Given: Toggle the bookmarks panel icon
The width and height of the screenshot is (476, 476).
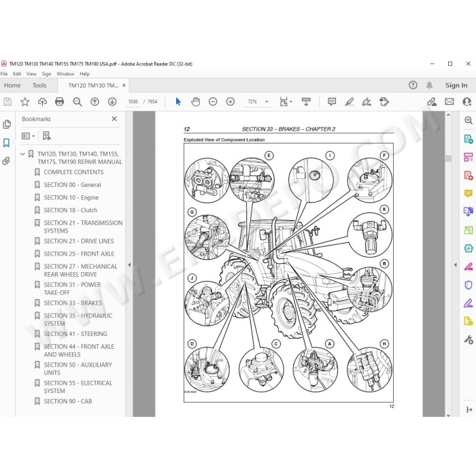Looking at the screenshot, I should (x=6, y=143).
